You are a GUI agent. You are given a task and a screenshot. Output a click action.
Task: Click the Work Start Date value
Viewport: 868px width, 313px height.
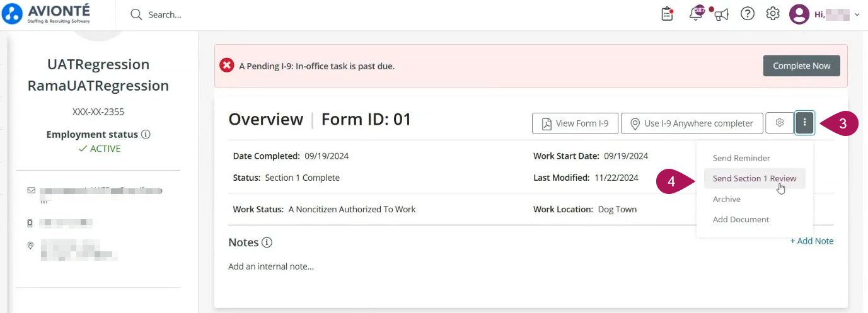[x=626, y=156]
